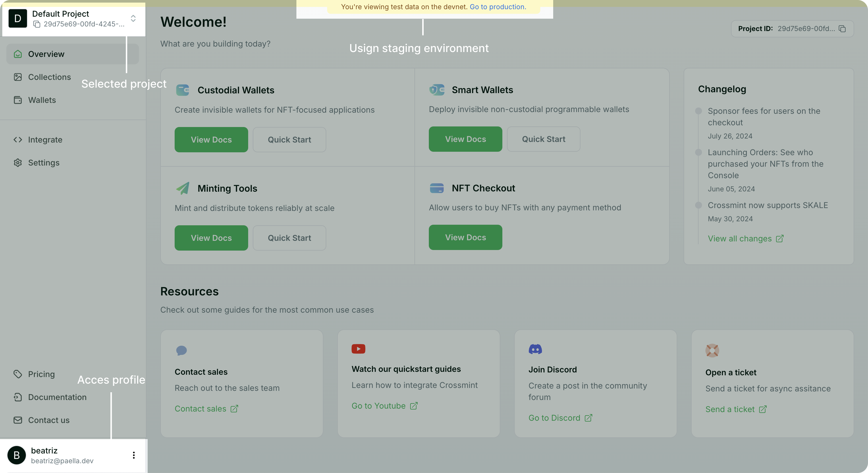This screenshot has width=868, height=473.
Task: Click the Settings gear icon
Action: (18, 163)
